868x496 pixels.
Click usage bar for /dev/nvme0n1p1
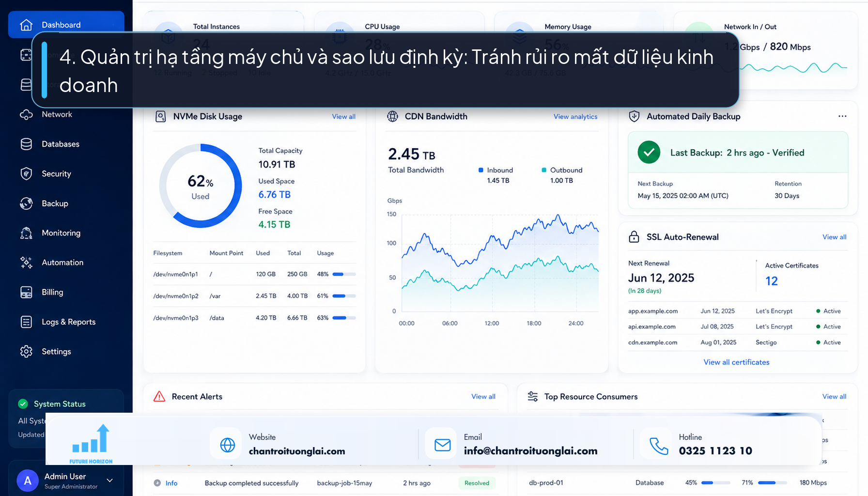pyautogui.click(x=344, y=274)
